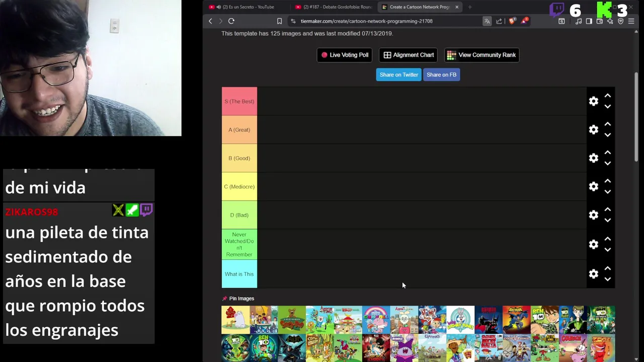The width and height of the screenshot is (644, 362).
Task: Open Brave Rewards triangle icon
Action: (x=525, y=21)
